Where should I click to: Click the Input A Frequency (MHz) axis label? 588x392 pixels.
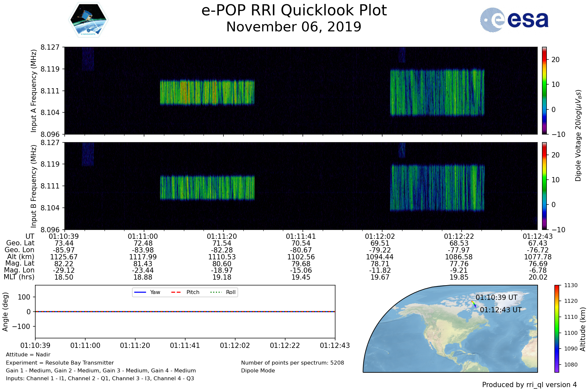tap(33, 91)
